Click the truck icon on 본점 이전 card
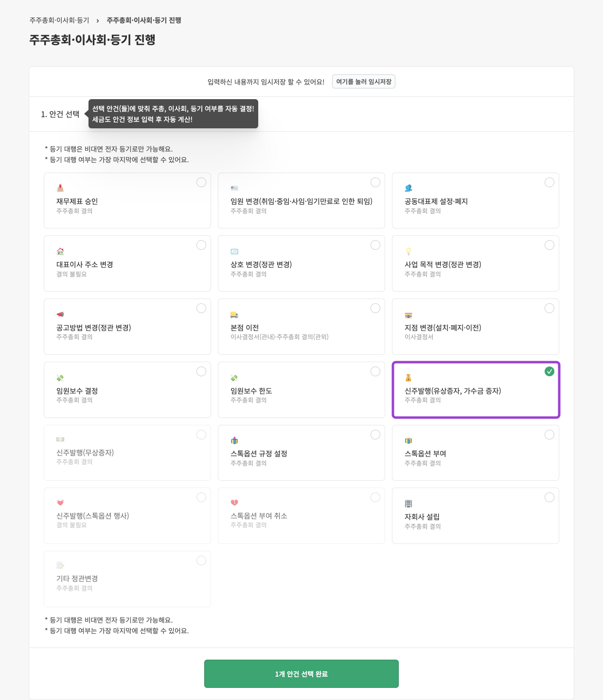The image size is (603, 700). click(x=234, y=315)
